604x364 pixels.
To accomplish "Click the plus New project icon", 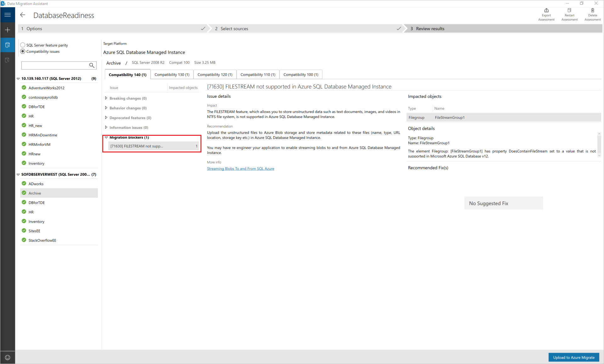I will coord(8,30).
